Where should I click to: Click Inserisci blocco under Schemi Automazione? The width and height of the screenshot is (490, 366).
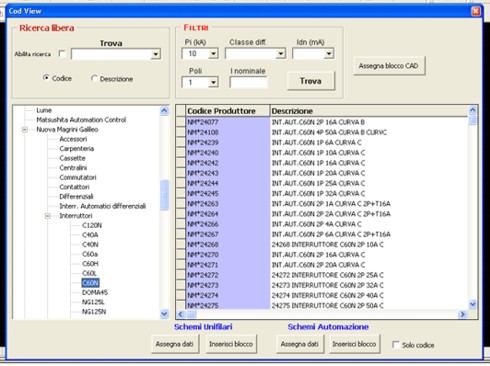354,344
